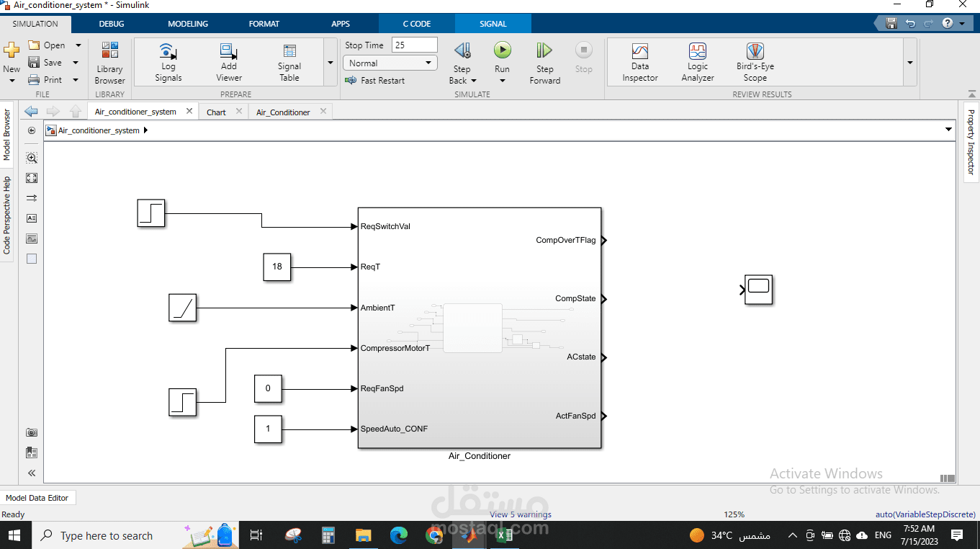Run the simulation

[x=502, y=50]
